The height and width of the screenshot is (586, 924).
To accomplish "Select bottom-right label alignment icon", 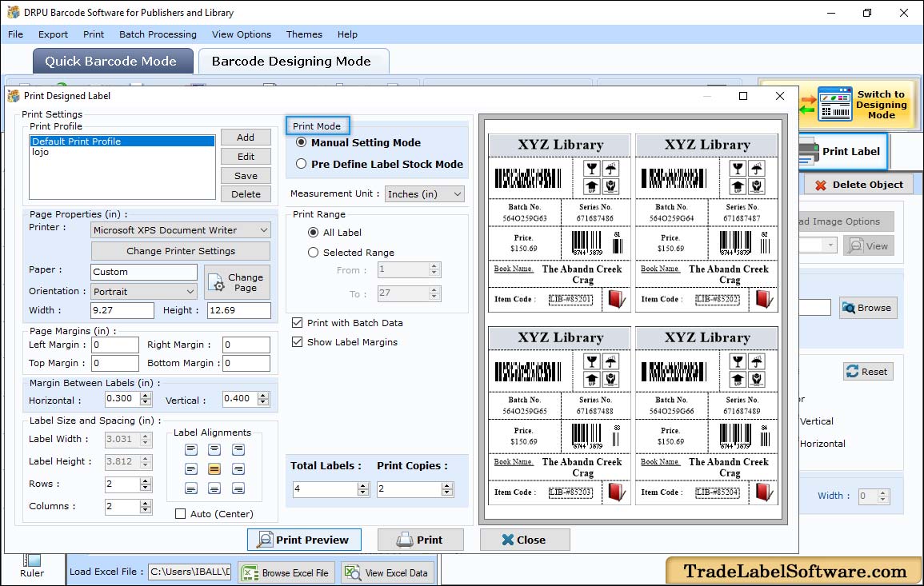I will (238, 488).
